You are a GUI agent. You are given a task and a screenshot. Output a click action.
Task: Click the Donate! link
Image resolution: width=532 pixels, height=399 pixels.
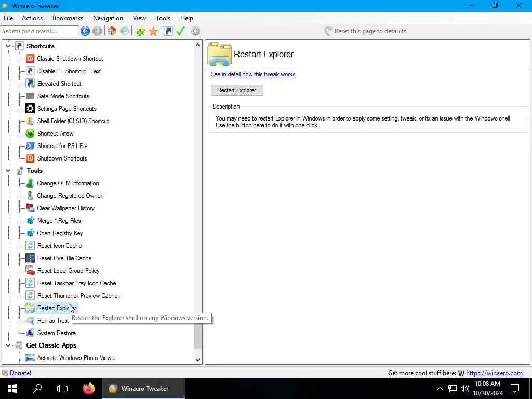tap(20, 373)
